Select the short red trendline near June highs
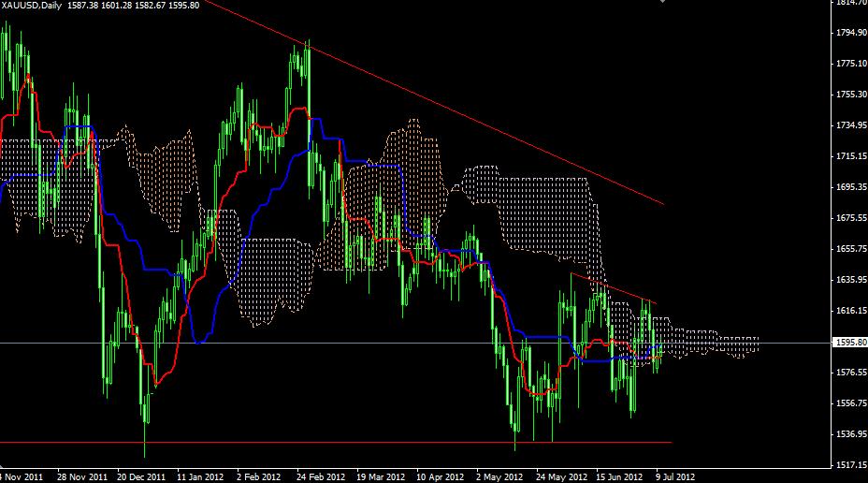Screen dimensions: 868x483 [x=614, y=288]
